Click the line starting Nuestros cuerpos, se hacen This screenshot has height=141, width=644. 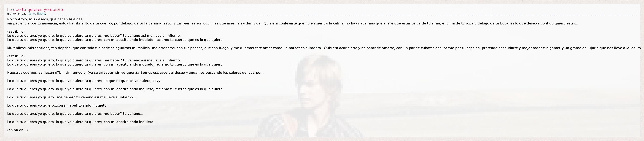click(135, 73)
